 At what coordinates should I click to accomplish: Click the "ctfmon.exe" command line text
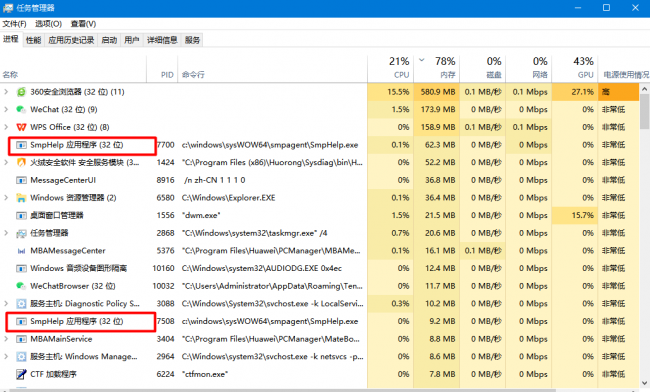coord(205,374)
